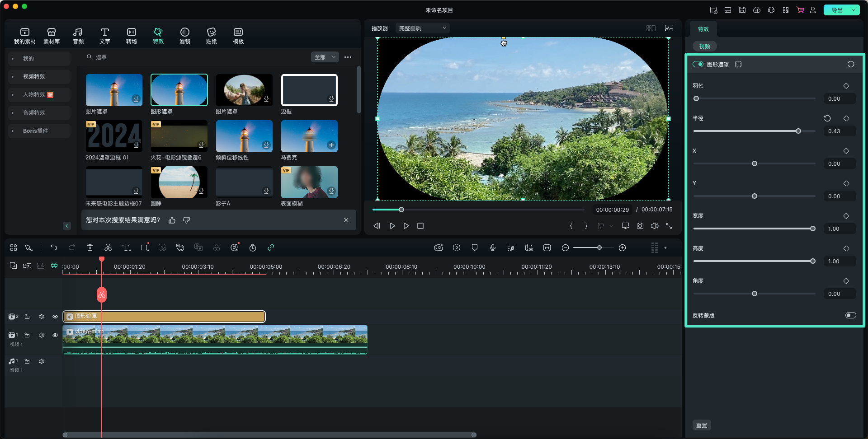The width and height of the screenshot is (868, 439).
Task: Open the shopping cart icon
Action: 800,10
